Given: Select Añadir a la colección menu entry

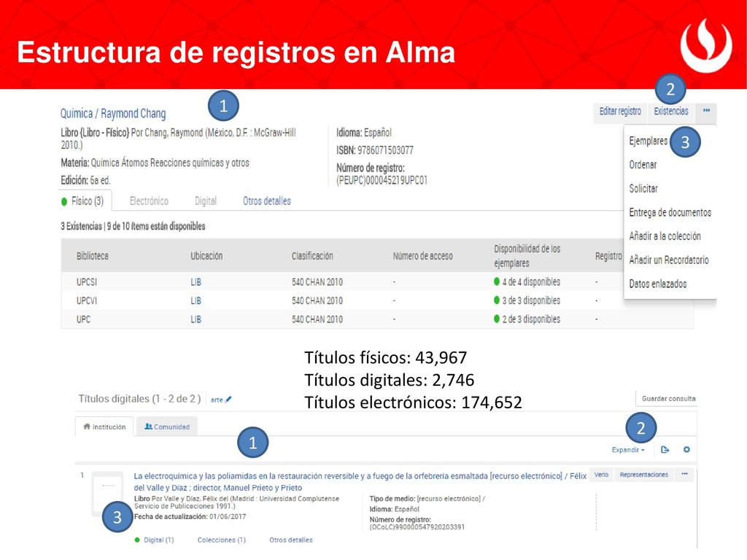Looking at the screenshot, I should 665,236.
